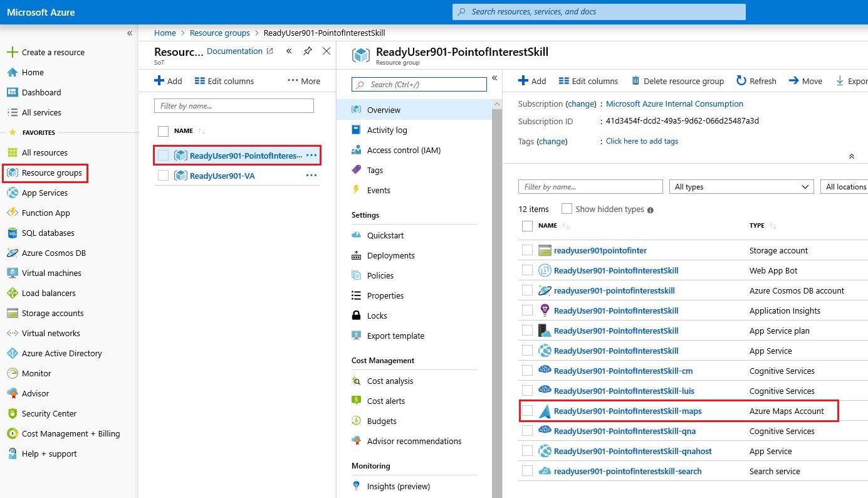Screen dimensions: 868x498
Task: Click the All resources grid icon
Action: (x=12, y=152)
